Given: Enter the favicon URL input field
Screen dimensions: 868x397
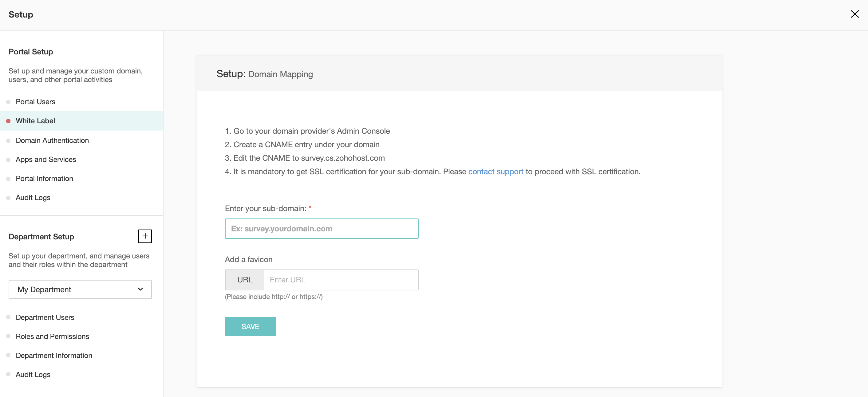Looking at the screenshot, I should (340, 280).
